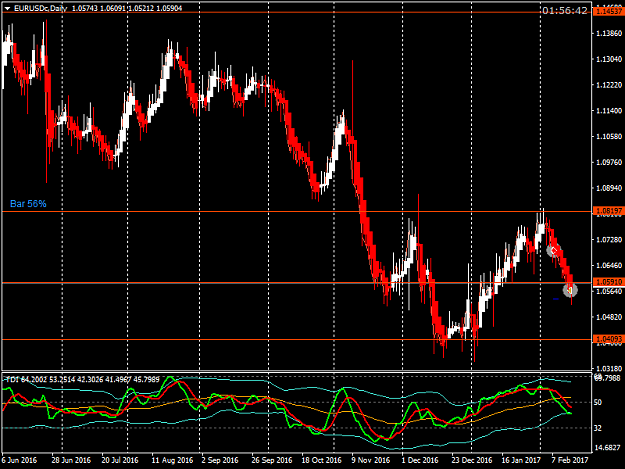Click the 2 Sep 2016 date label
Screen dimensions: 625x469
pyautogui.click(x=220, y=460)
